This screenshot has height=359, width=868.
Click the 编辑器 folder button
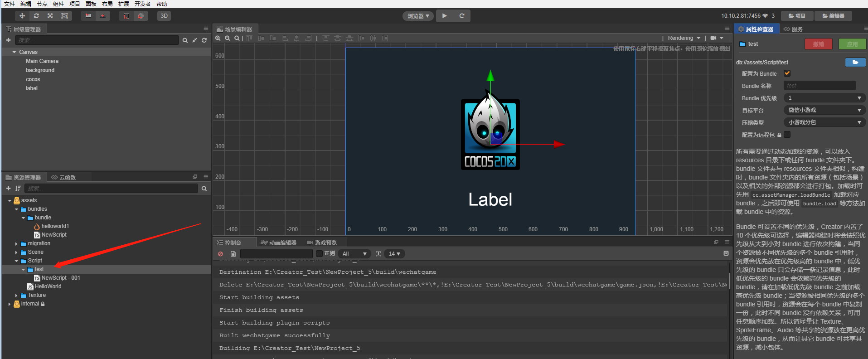833,16
